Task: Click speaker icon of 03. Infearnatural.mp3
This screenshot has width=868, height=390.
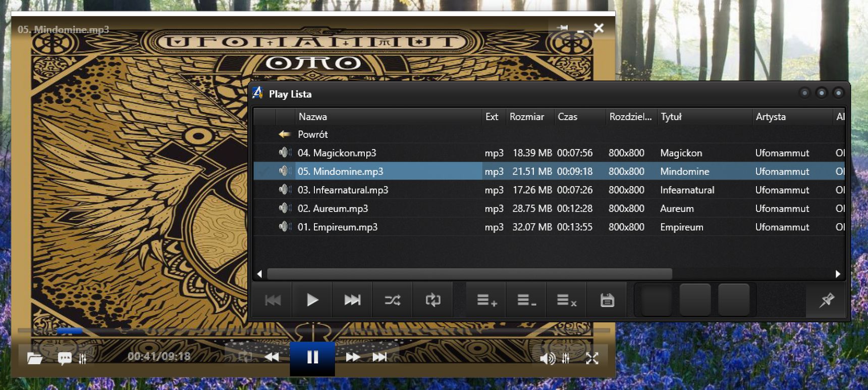Action: coord(285,189)
